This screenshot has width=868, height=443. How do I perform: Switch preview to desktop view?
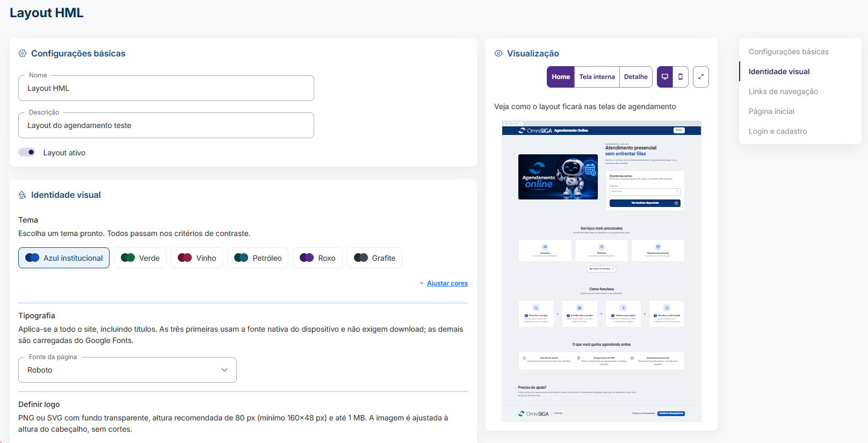[665, 77]
